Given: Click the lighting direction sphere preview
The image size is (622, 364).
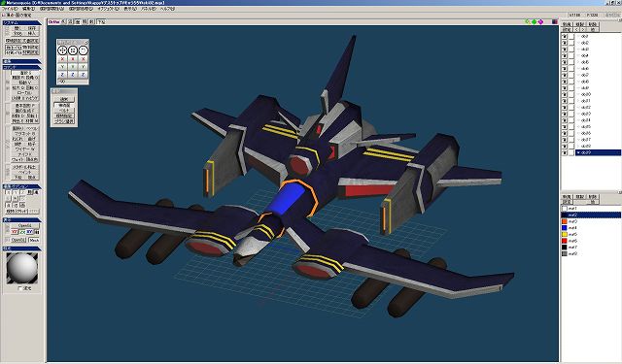Looking at the screenshot, I should 22,268.
